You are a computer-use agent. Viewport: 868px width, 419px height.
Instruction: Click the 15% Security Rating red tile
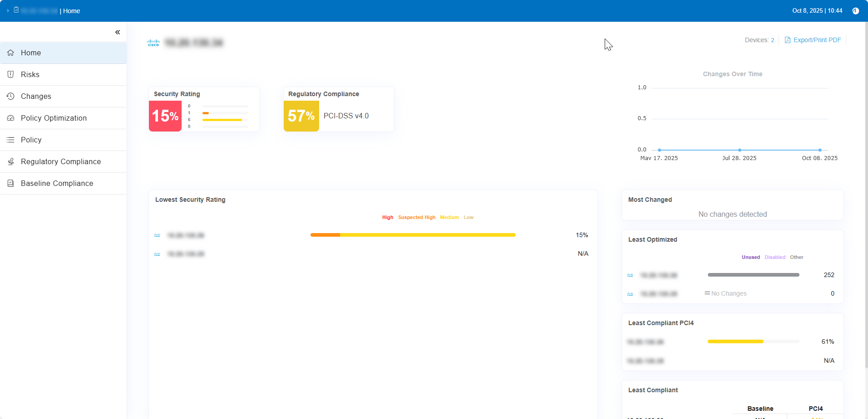[165, 116]
